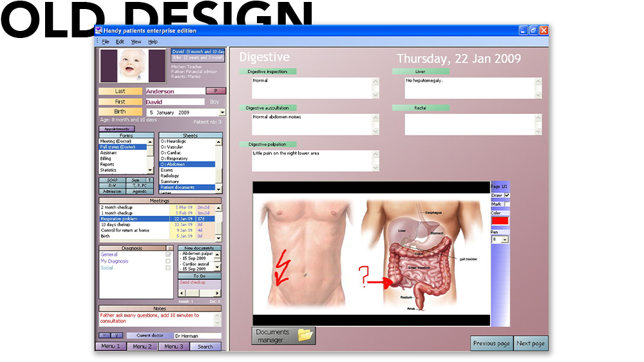Click the Appointments button

117,129
